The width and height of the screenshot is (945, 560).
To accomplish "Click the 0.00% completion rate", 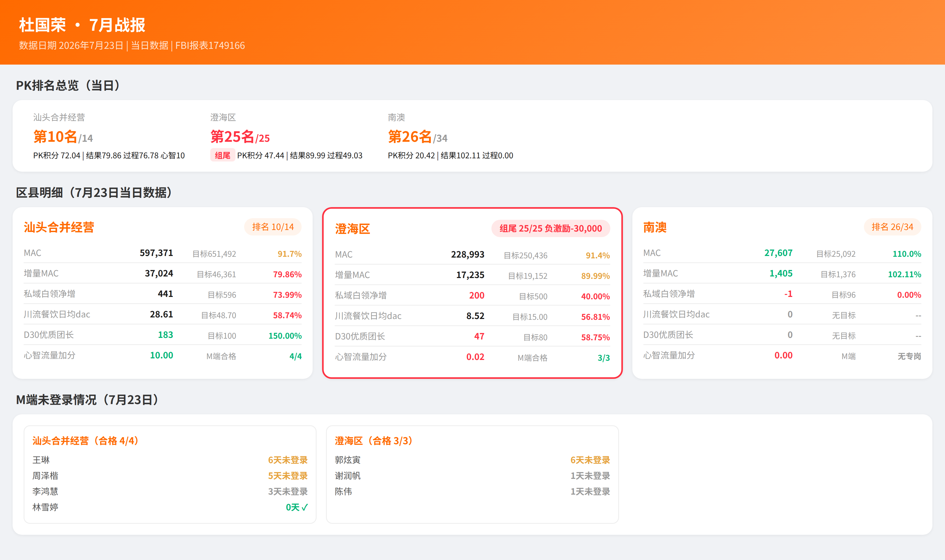I will [909, 295].
